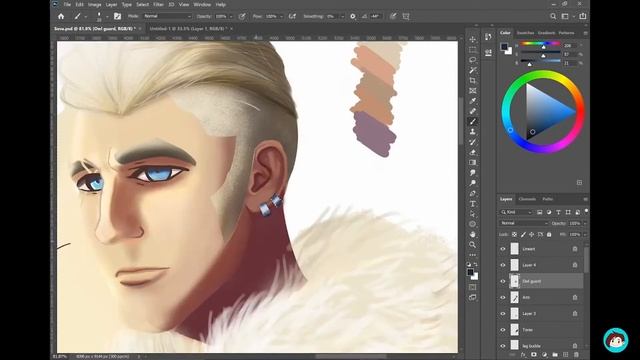Add a layer mask button
Viewport: 640px width, 360px height.
point(533,355)
